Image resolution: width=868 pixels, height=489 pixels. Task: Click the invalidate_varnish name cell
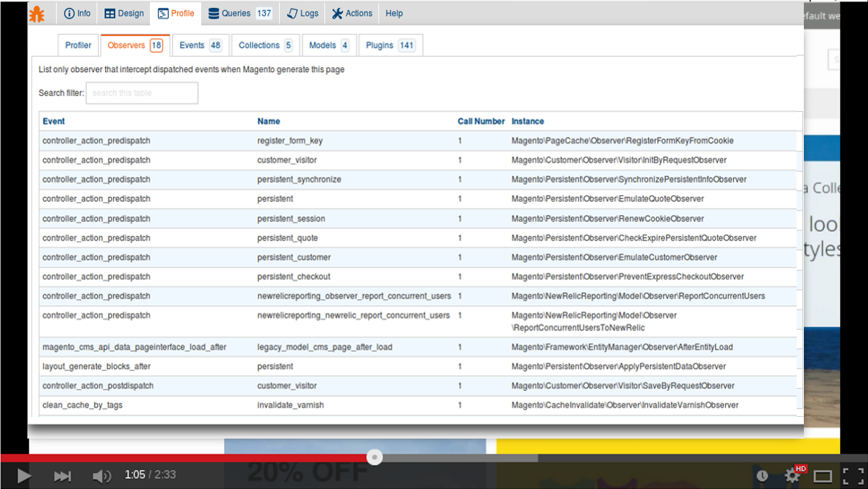tap(291, 405)
